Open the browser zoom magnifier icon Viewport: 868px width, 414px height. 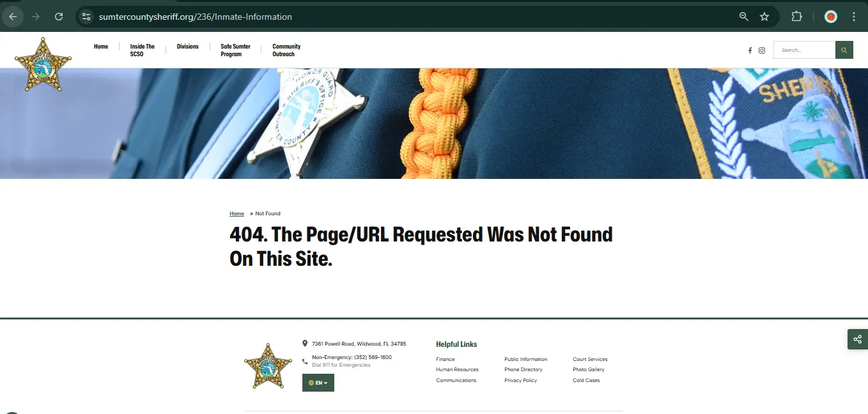(744, 17)
